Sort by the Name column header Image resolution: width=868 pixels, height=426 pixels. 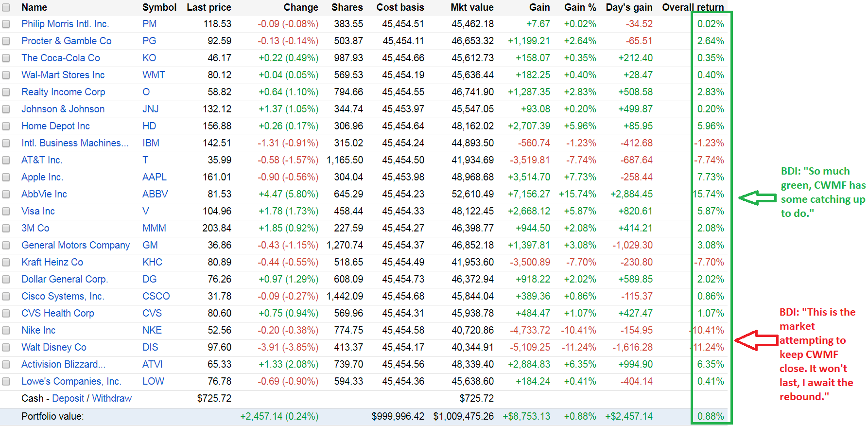tap(34, 7)
